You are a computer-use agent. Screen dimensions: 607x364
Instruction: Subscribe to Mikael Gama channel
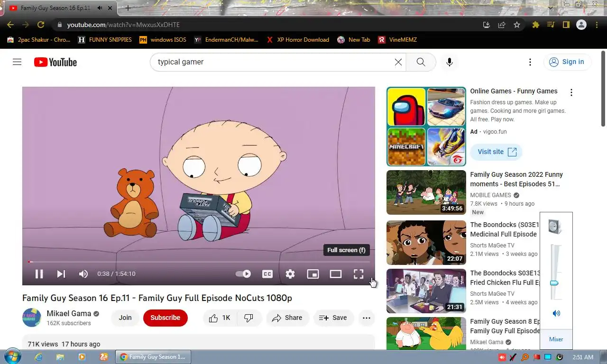[166, 318]
